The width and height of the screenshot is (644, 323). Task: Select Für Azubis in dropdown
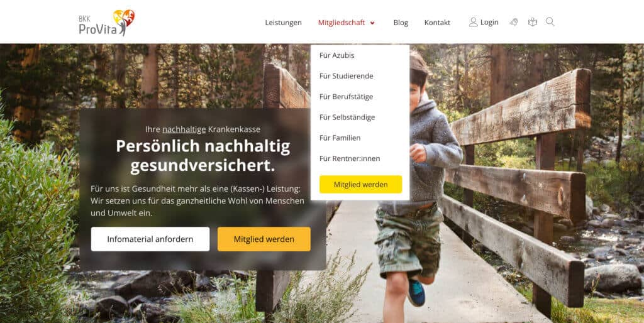(x=337, y=55)
